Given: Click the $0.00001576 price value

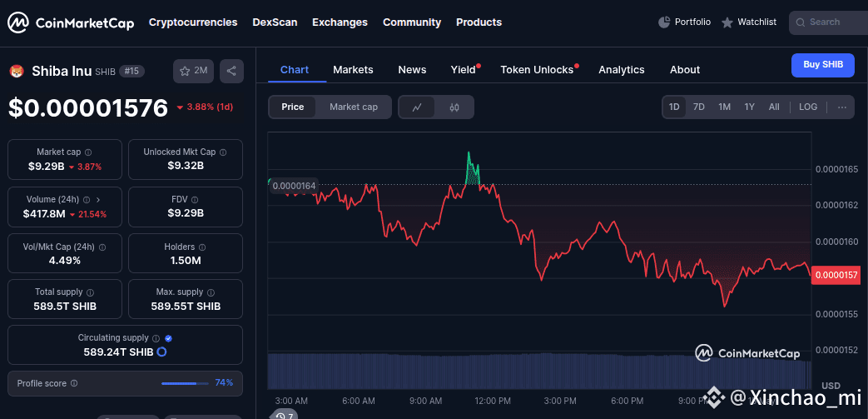Looking at the screenshot, I should [87, 107].
